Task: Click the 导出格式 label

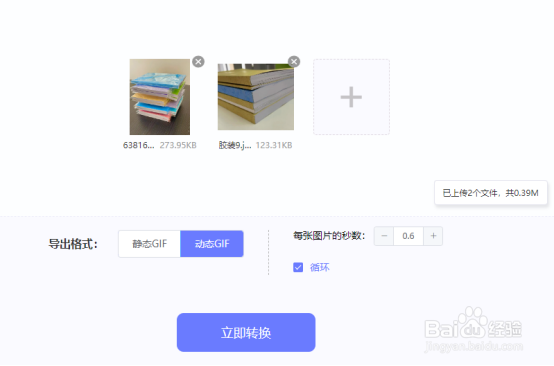Action: point(73,244)
